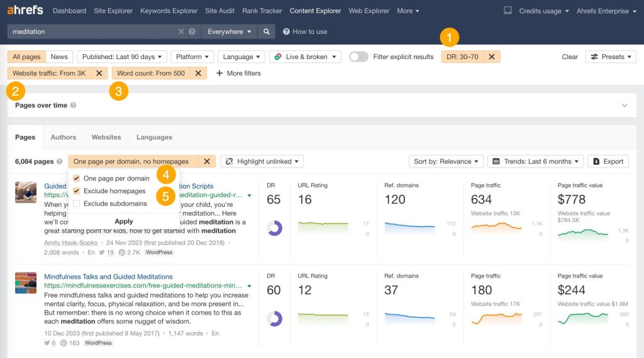The image size is (644, 358).
Task: Open the Everywhere search scope dropdown
Action: point(229,31)
